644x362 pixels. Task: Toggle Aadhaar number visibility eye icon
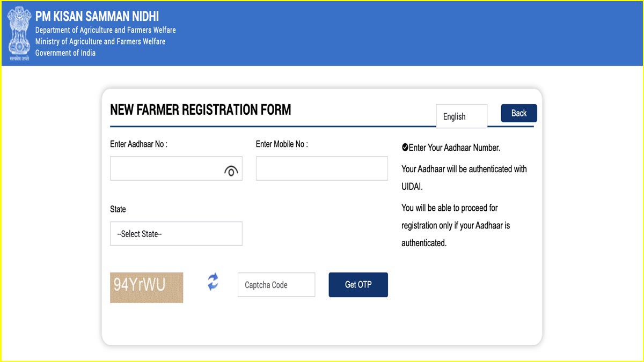click(x=231, y=171)
